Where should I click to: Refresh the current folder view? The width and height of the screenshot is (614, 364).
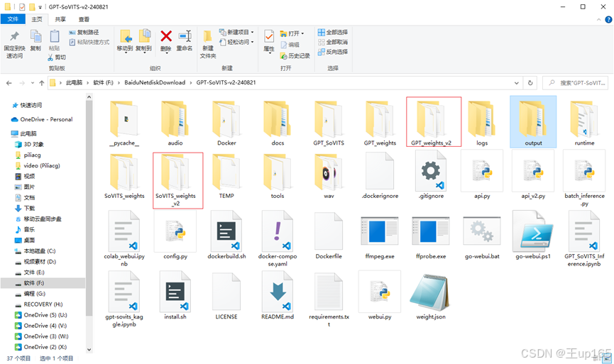[530, 83]
